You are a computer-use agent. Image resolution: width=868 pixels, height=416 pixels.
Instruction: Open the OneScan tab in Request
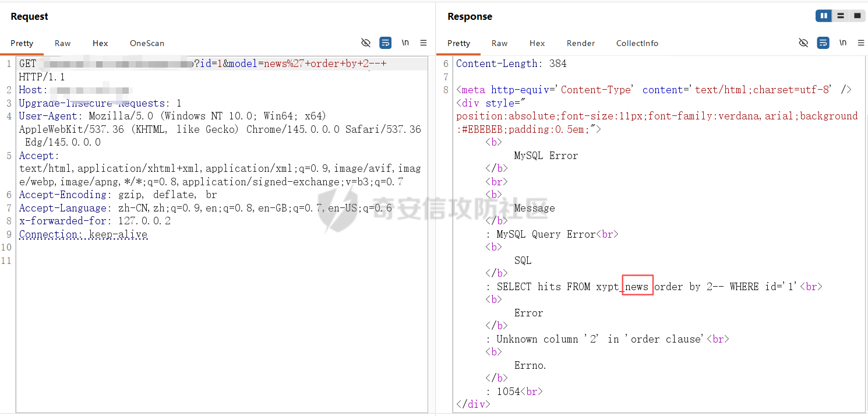(x=147, y=43)
